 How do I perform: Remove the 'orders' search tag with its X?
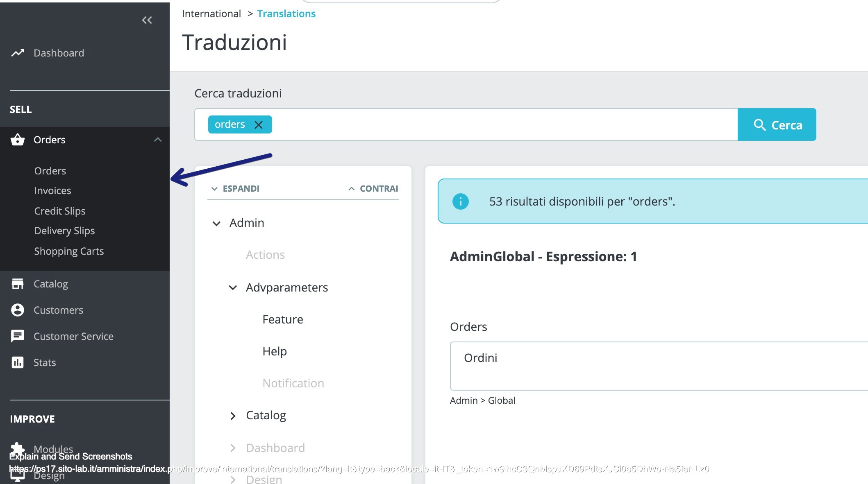(259, 124)
